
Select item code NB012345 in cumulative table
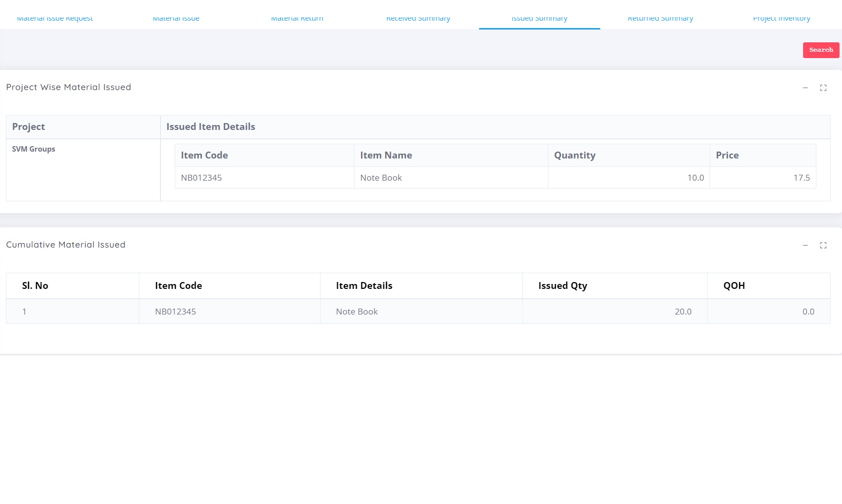point(175,312)
